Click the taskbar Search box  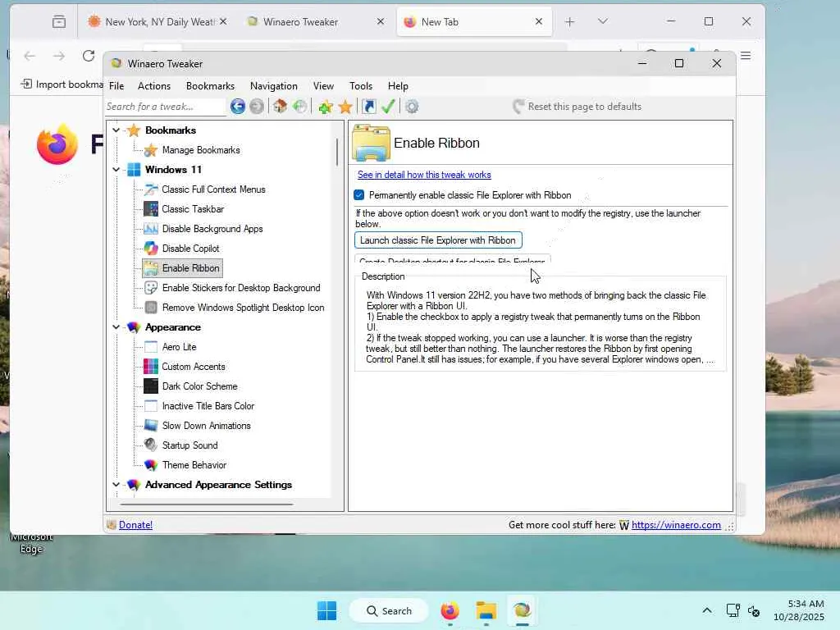pyautogui.click(x=389, y=610)
